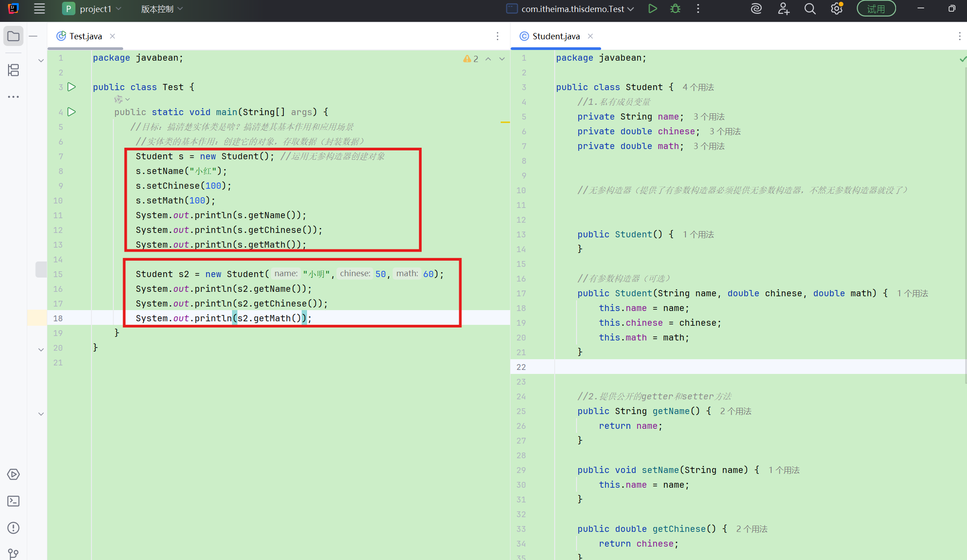Close the Student.java editor tab
967x560 pixels.
coord(590,36)
